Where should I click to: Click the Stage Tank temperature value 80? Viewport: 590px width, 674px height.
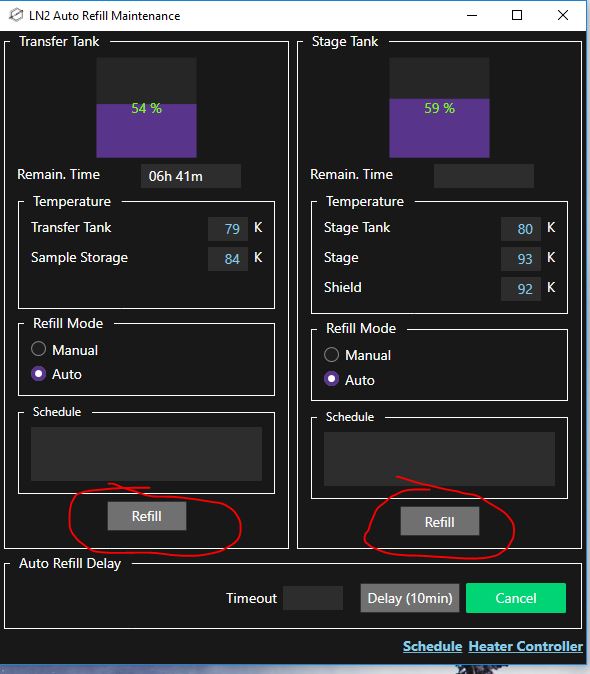click(x=521, y=229)
